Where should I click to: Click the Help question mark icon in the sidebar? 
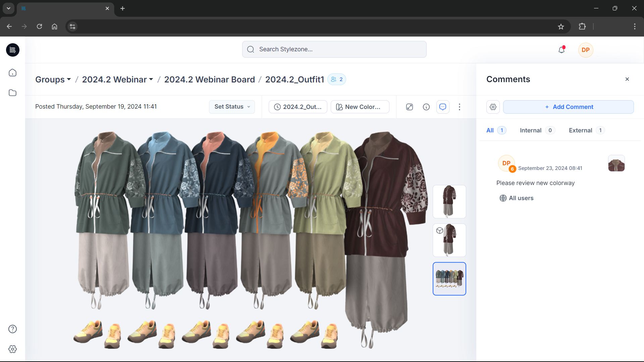pos(12,329)
